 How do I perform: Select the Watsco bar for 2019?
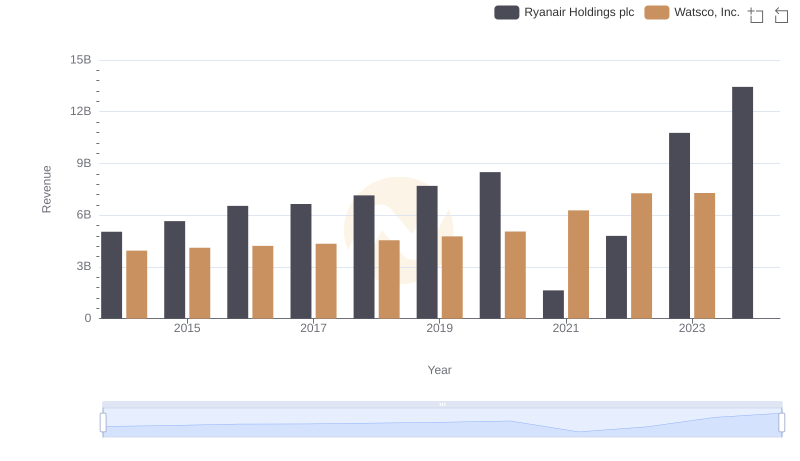click(452, 277)
